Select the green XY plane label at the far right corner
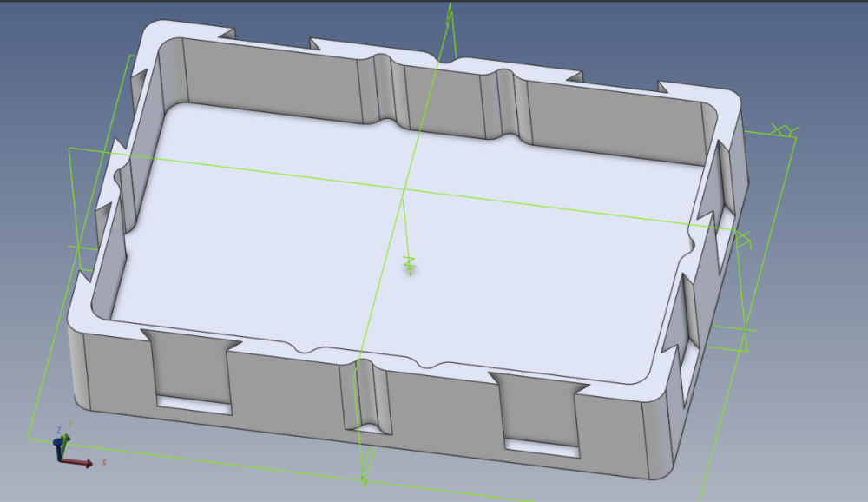This screenshot has width=868, height=502. click(785, 131)
